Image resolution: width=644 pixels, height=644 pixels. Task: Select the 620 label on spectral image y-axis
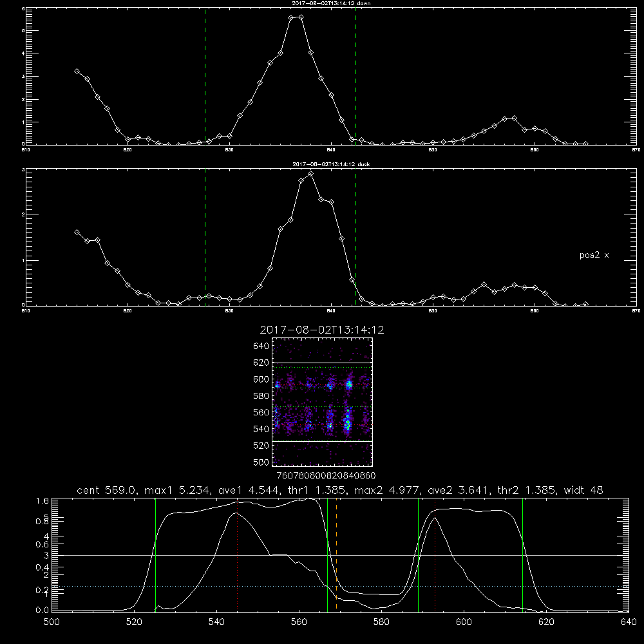click(x=261, y=363)
